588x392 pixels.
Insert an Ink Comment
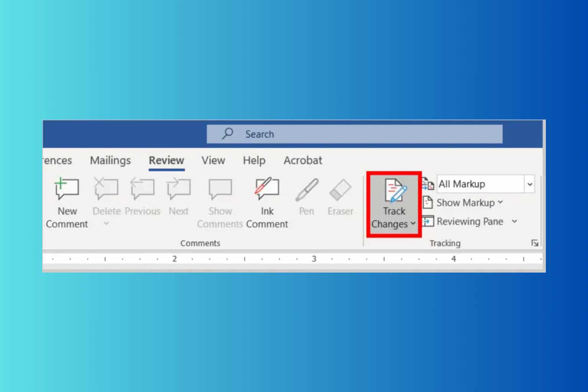(x=267, y=189)
